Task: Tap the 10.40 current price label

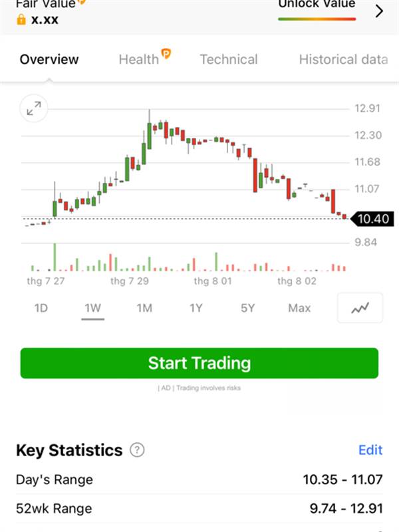Action: [372, 219]
